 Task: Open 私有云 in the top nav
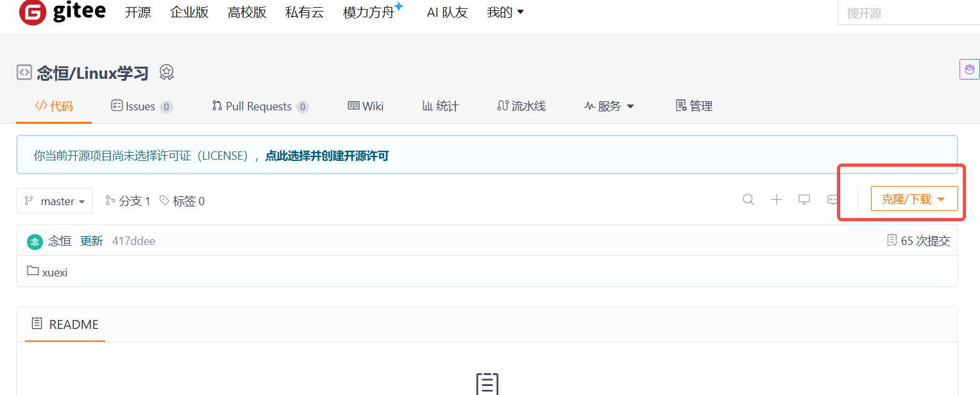tap(305, 12)
